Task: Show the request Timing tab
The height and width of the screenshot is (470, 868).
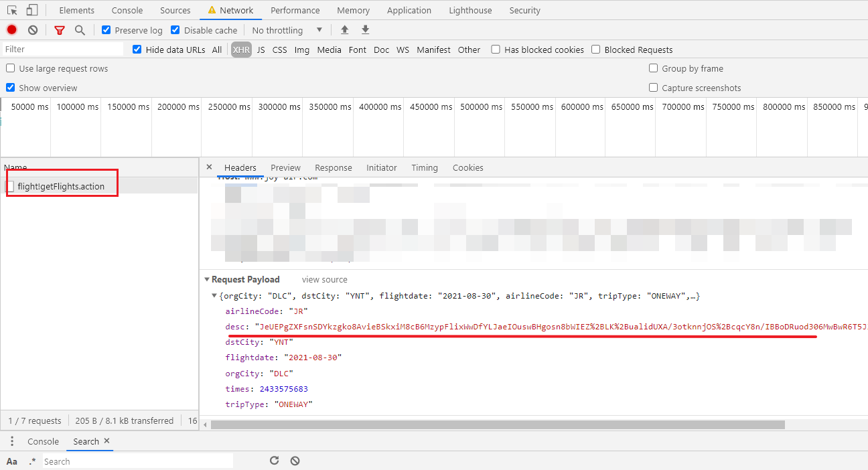Action: pyautogui.click(x=425, y=167)
